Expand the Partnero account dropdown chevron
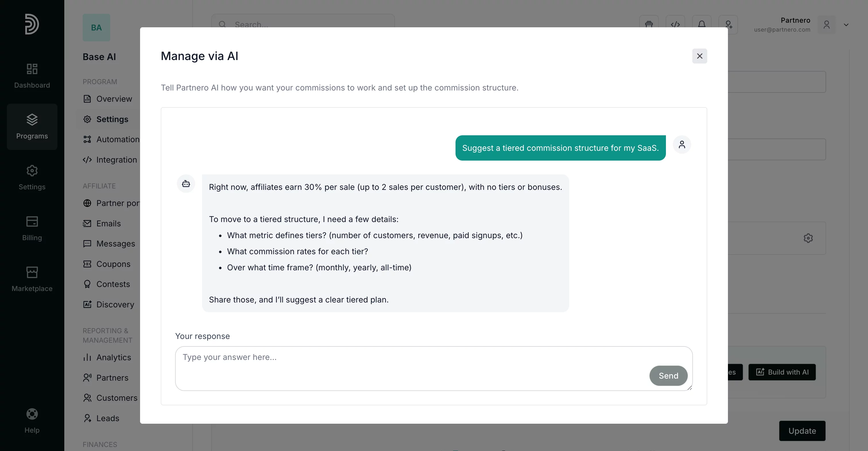 pos(846,25)
